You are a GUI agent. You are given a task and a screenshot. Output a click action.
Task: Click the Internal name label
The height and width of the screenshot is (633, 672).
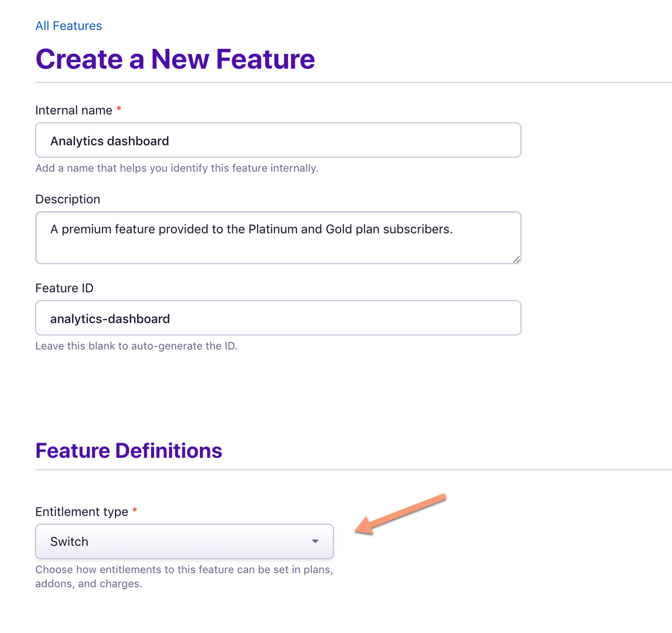pyautogui.click(x=74, y=111)
